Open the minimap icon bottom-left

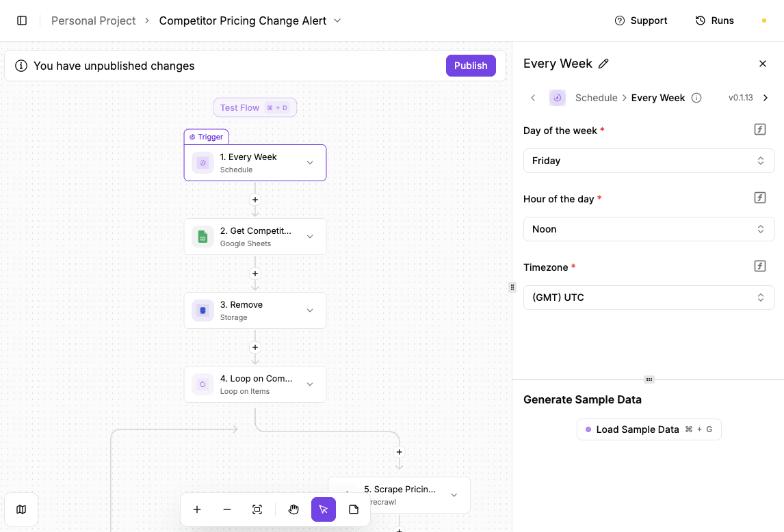click(x=21, y=509)
